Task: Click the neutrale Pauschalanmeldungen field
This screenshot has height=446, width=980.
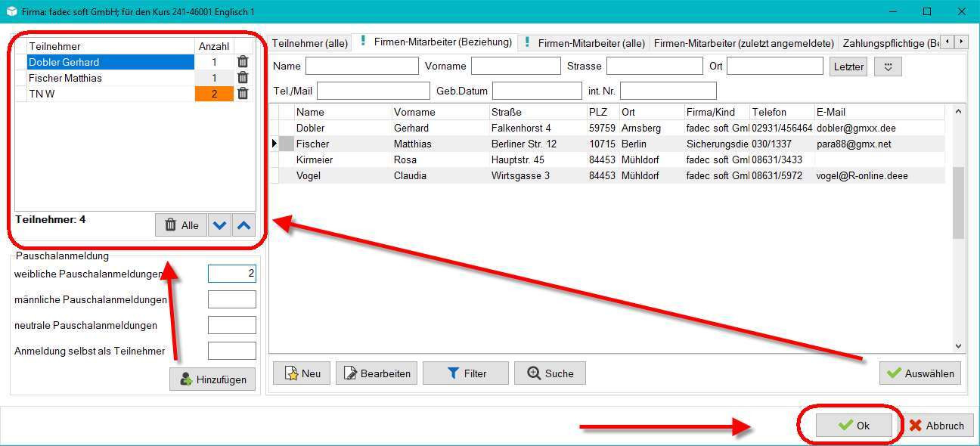Action: coord(232,325)
